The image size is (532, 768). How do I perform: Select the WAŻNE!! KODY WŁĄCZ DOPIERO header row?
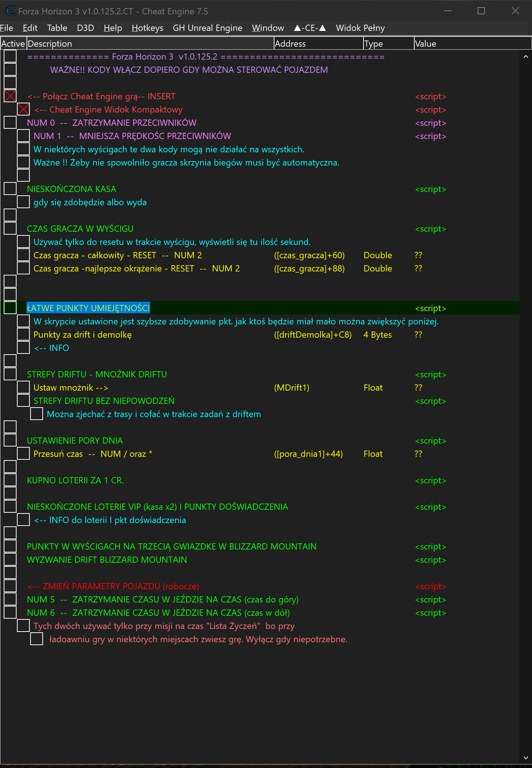click(x=189, y=70)
